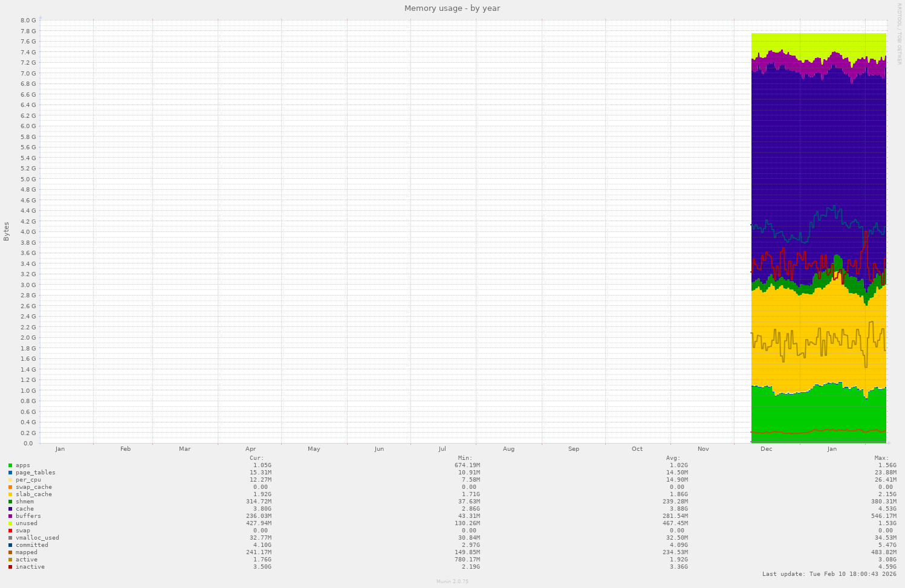
Task: Toggle the gray vmalloc_used series marker
Action: (10, 537)
